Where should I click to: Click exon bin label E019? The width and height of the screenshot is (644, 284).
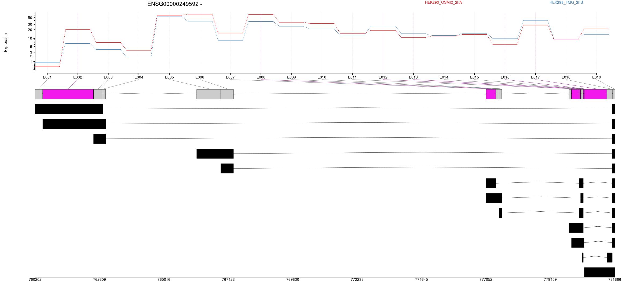point(597,77)
